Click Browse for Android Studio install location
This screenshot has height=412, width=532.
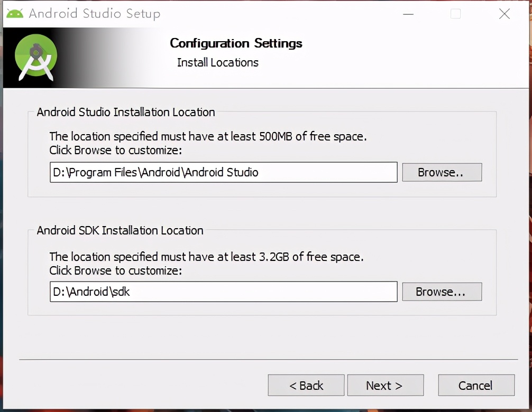[x=442, y=172]
